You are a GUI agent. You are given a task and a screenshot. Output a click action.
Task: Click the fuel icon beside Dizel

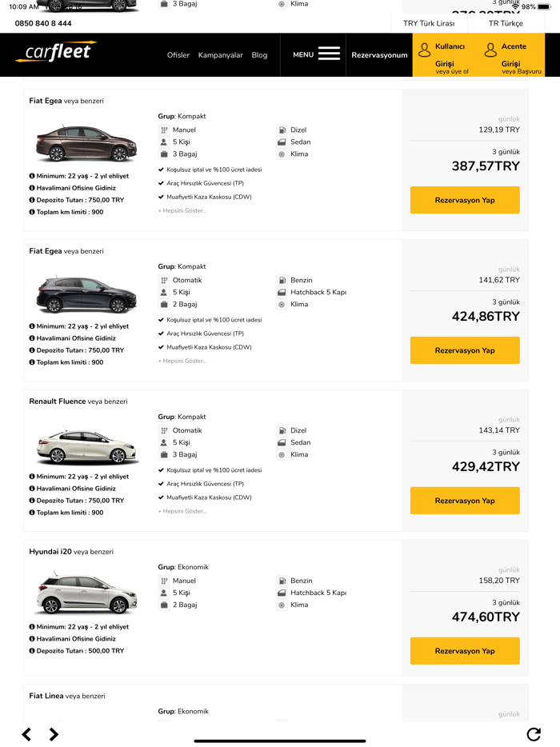coord(281,130)
